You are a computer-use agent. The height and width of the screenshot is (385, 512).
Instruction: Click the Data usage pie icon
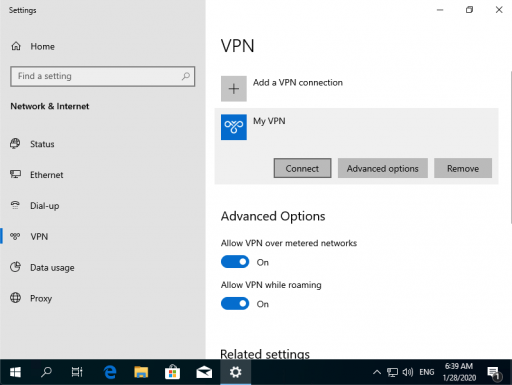(x=15, y=267)
